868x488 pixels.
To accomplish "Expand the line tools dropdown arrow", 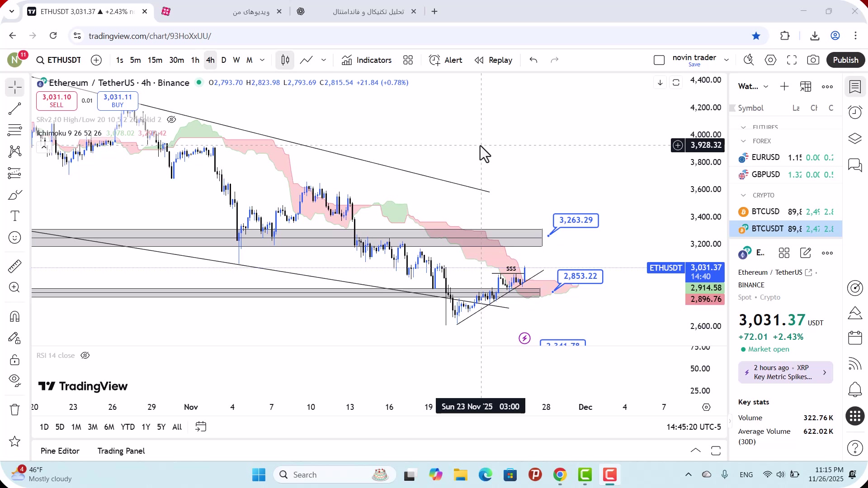I will coord(324,60).
